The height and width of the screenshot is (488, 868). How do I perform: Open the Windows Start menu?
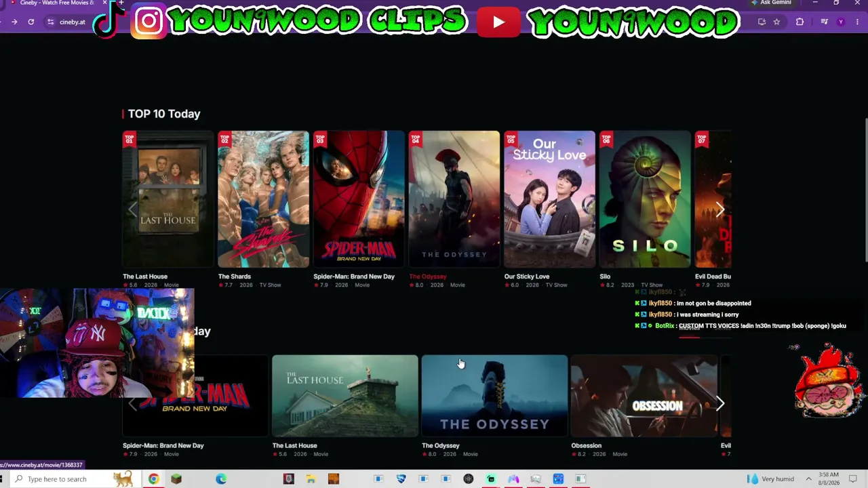point(1,479)
